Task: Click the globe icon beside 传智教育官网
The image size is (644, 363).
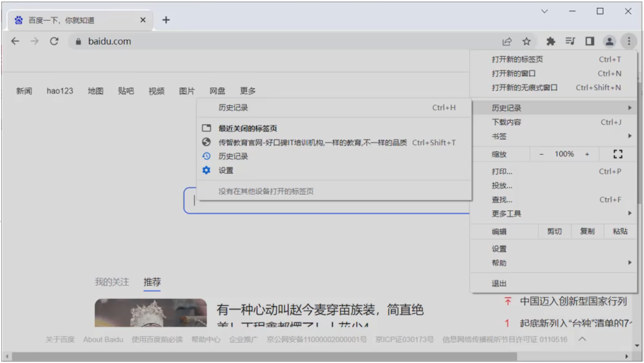Action: click(x=206, y=142)
